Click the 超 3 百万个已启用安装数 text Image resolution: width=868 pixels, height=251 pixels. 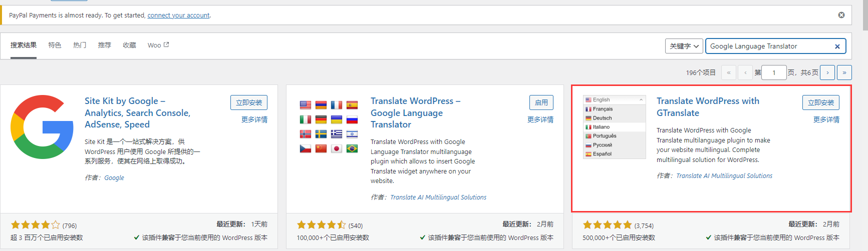tap(47, 237)
